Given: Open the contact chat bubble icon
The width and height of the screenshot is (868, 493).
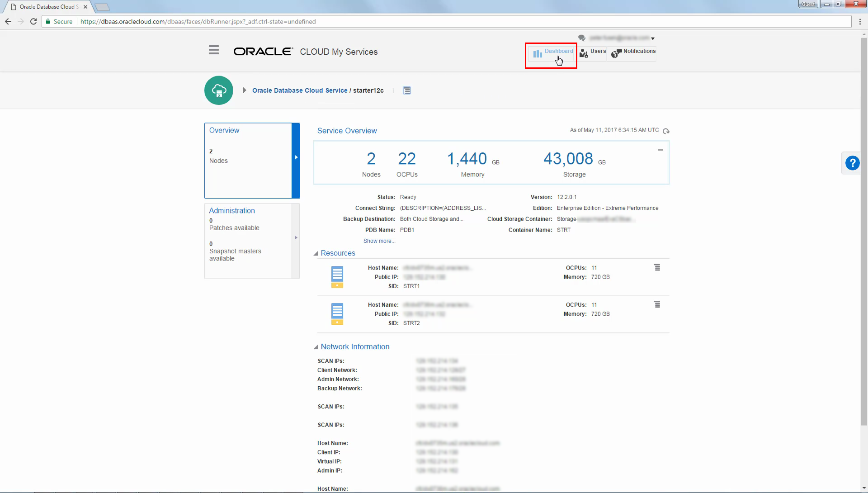Looking at the screenshot, I should [582, 38].
